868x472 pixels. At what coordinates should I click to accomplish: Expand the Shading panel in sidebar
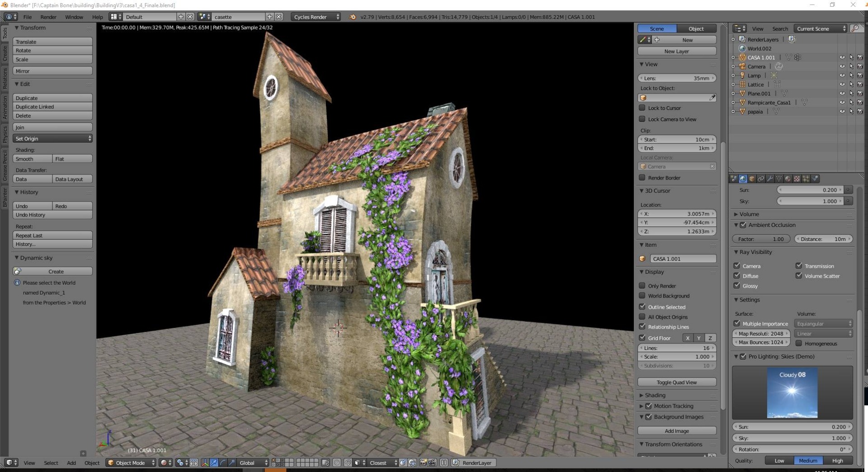pos(641,395)
